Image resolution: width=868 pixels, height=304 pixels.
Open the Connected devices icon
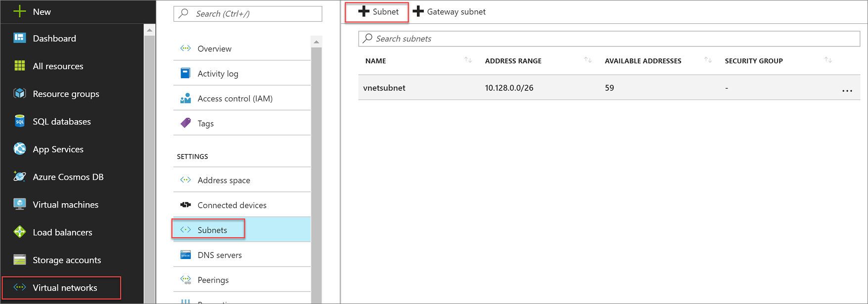pos(185,205)
